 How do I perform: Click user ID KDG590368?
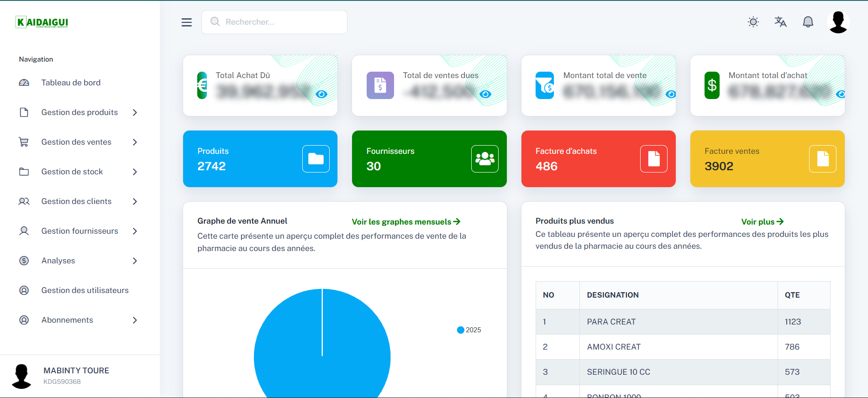pyautogui.click(x=62, y=382)
